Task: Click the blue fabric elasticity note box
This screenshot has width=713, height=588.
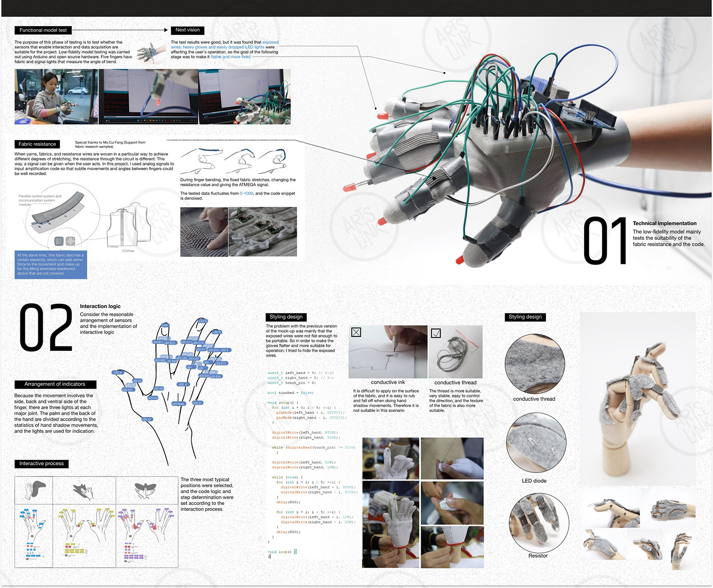Action: [51, 264]
